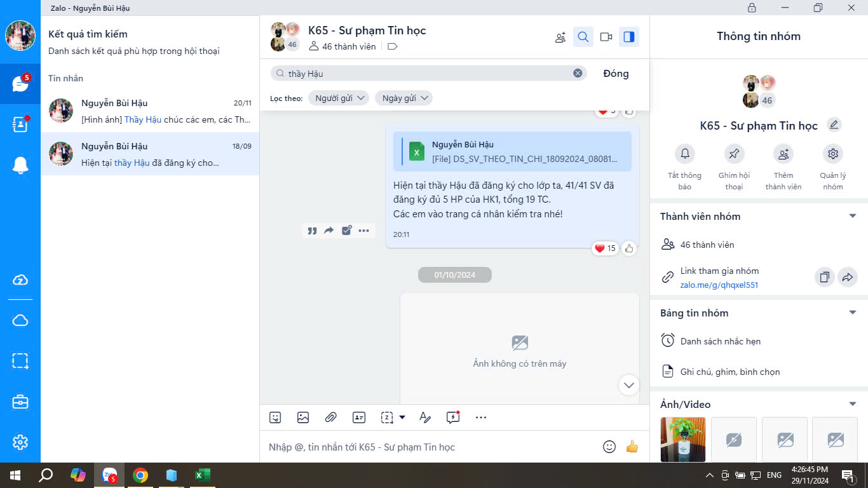Viewport: 868px width, 488px height.
Task: Capture screenshot icon in input toolbar
Action: [386, 417]
